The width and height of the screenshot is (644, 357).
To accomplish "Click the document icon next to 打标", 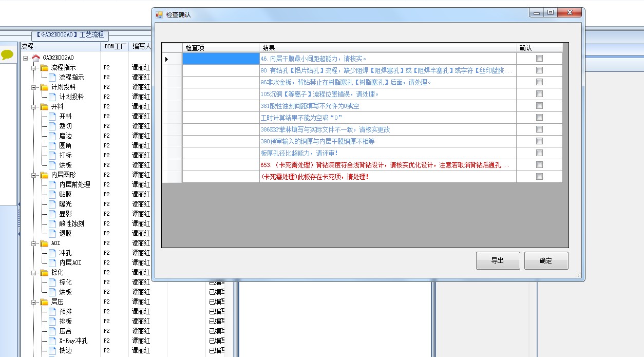I will [52, 155].
